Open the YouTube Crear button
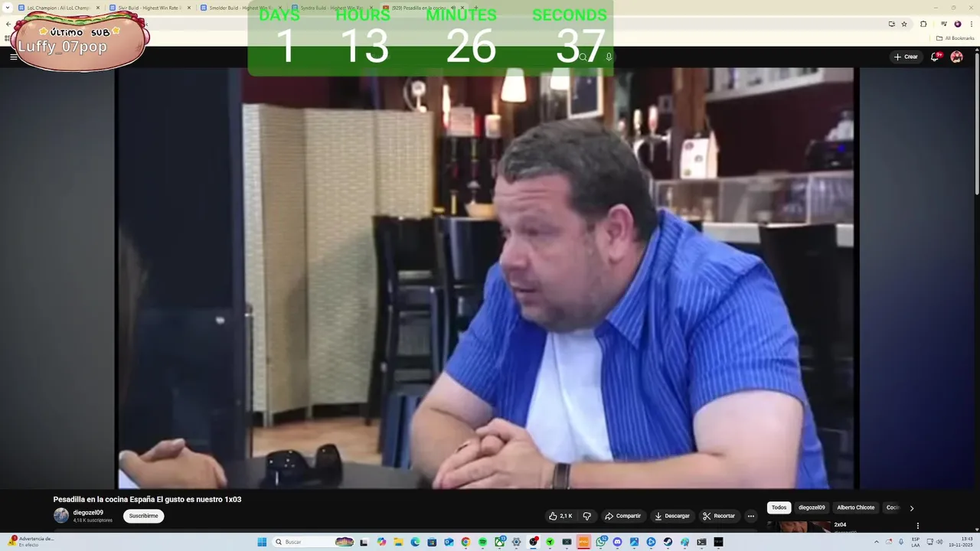The image size is (980, 551). pyautogui.click(x=905, y=57)
